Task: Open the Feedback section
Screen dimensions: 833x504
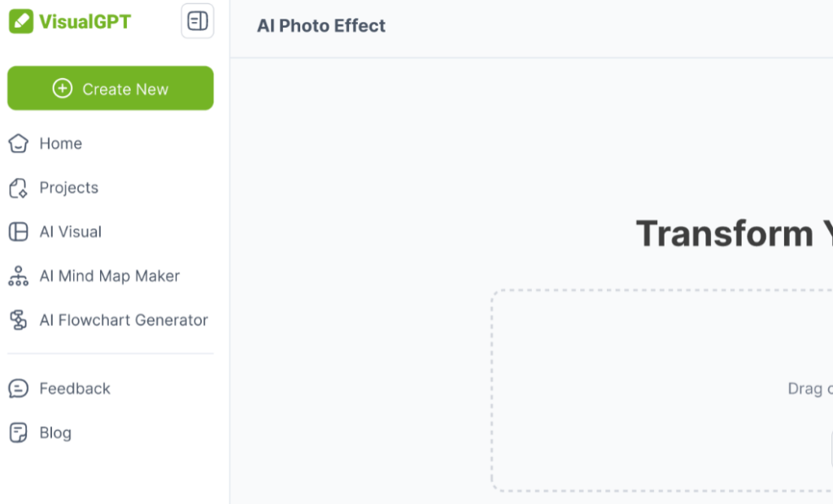Action: [75, 389]
